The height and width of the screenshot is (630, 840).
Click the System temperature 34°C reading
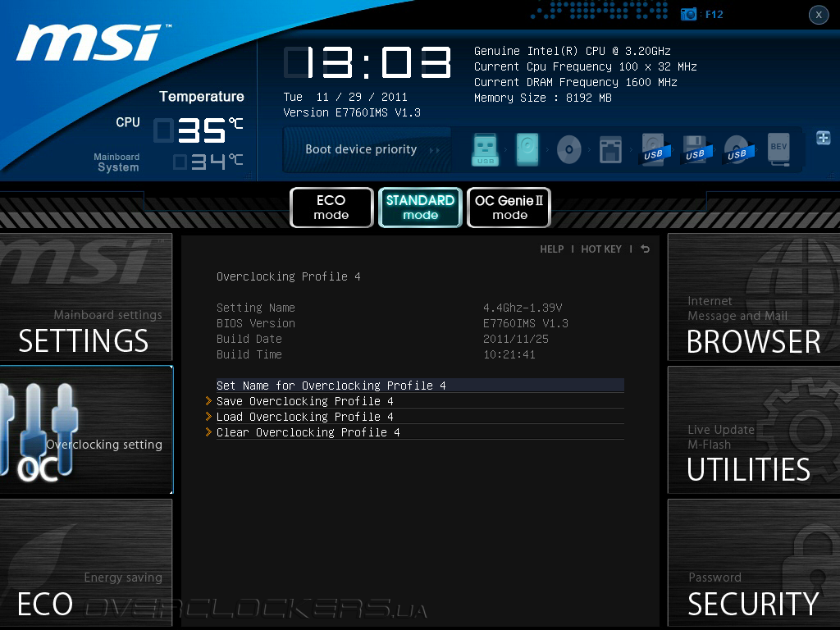pos(208,162)
